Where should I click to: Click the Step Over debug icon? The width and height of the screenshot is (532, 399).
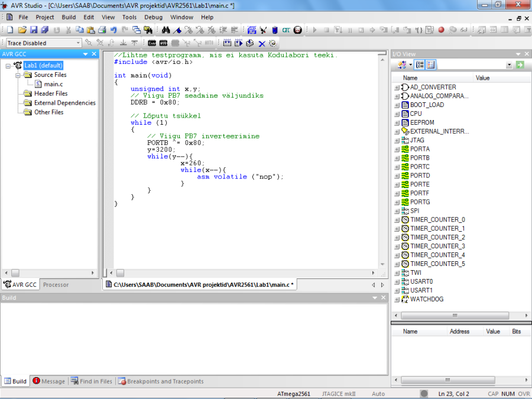coord(394,30)
